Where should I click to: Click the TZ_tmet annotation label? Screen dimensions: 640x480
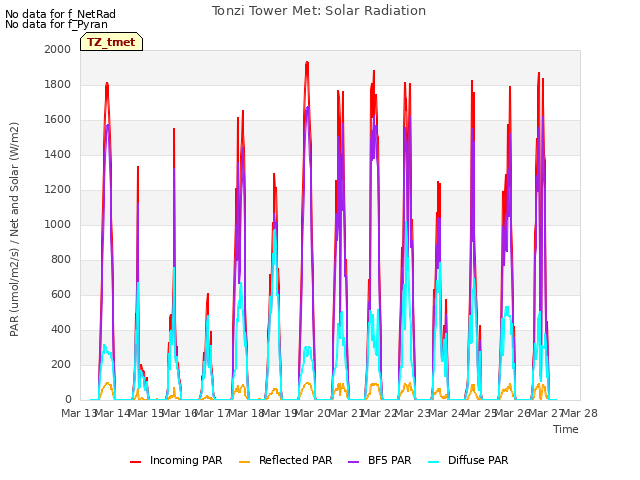pos(111,42)
